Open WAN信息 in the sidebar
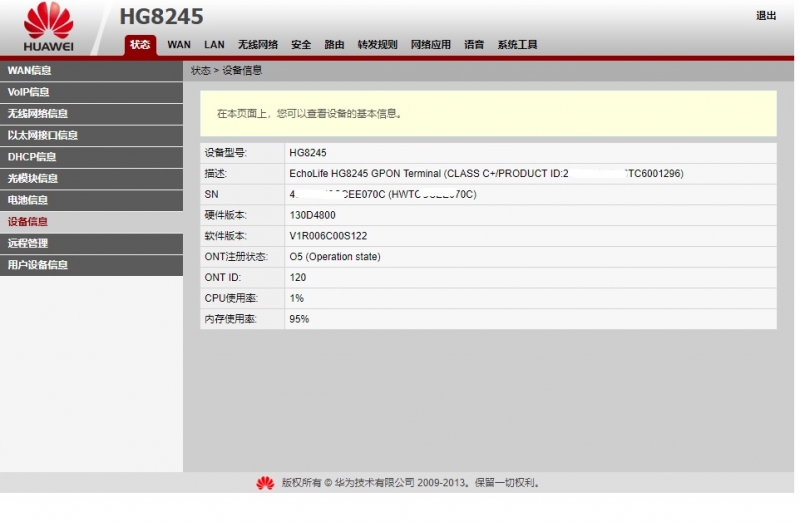This screenshot has height=522, width=800. click(x=91, y=71)
